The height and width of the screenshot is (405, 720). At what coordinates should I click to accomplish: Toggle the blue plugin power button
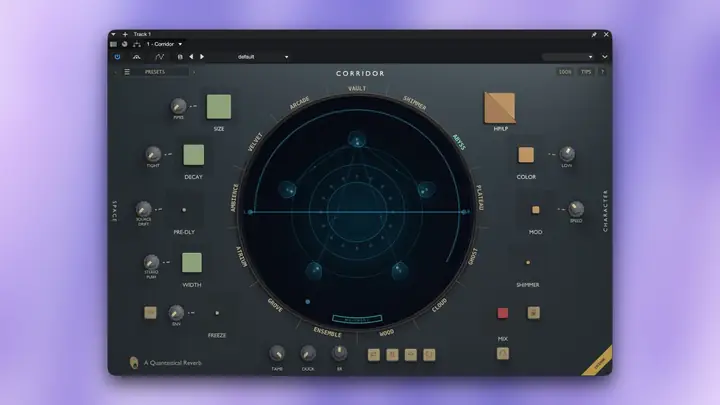(117, 57)
